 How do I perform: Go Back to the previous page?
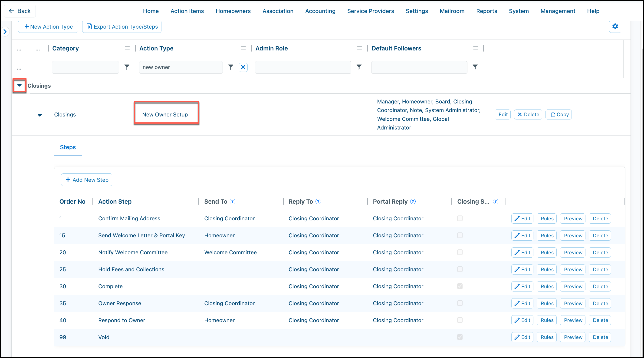point(20,11)
